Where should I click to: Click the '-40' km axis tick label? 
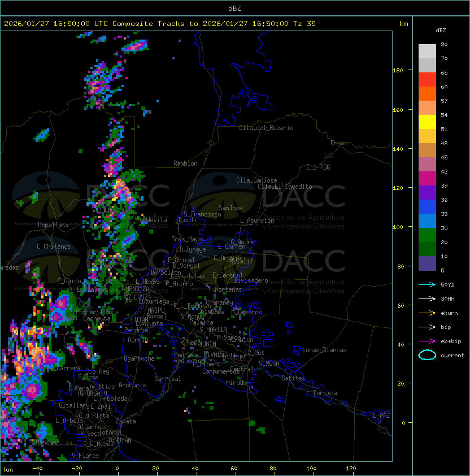[x=38, y=469]
